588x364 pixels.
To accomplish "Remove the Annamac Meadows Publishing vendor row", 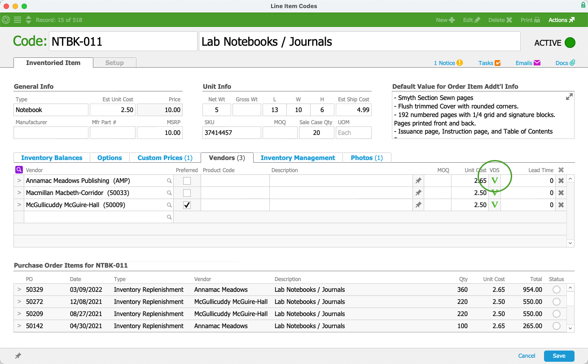I will [x=561, y=181].
